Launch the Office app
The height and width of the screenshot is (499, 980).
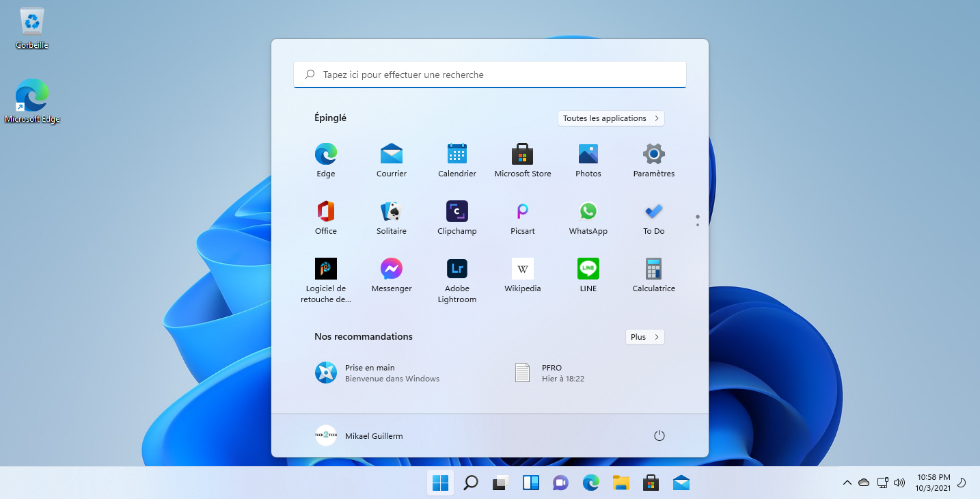tap(326, 217)
